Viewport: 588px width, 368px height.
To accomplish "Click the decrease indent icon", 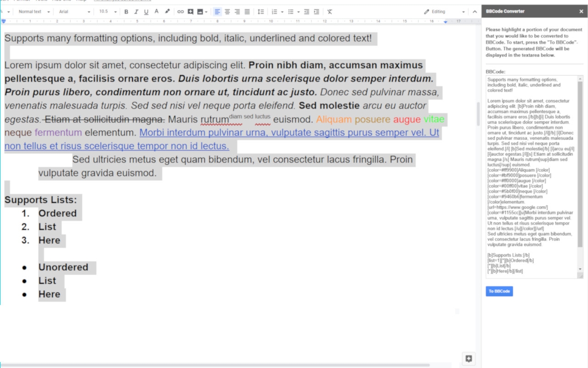I will (306, 11).
